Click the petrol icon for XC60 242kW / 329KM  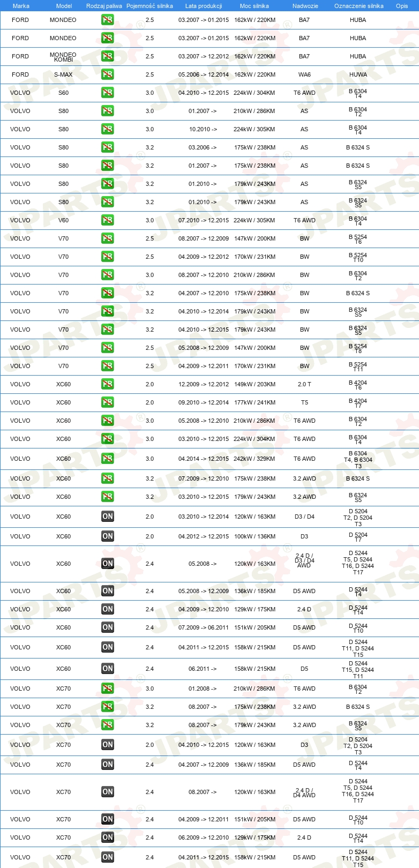pyautogui.click(x=108, y=459)
